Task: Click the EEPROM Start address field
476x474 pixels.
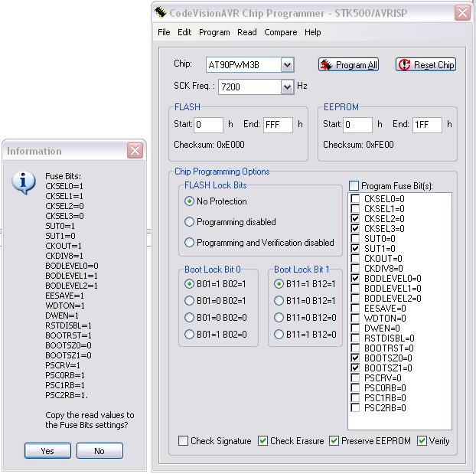Action: tap(357, 124)
